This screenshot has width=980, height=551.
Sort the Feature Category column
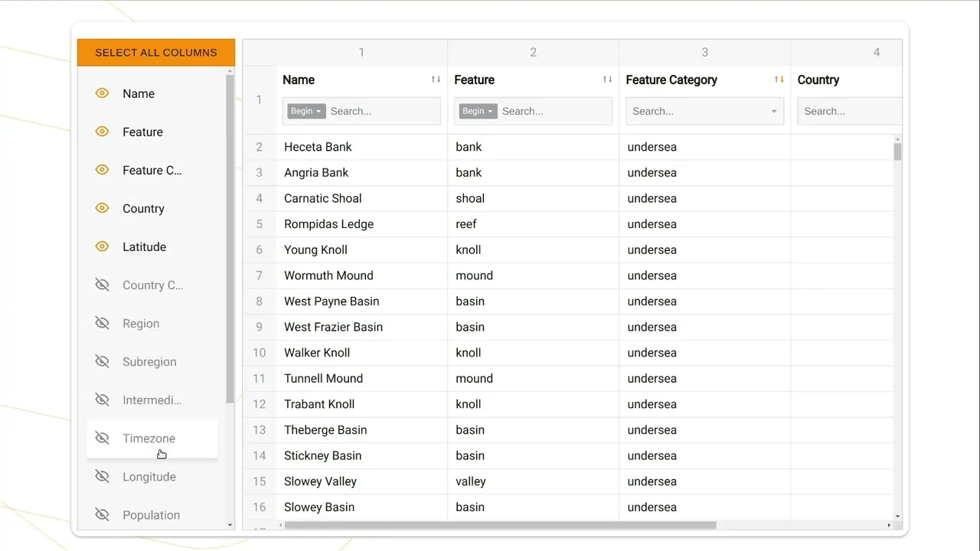(x=779, y=80)
